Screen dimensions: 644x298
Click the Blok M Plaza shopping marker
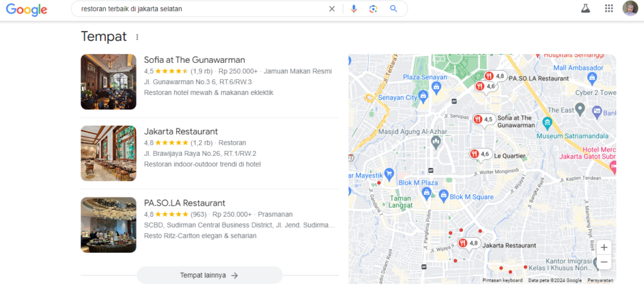tap(426, 192)
